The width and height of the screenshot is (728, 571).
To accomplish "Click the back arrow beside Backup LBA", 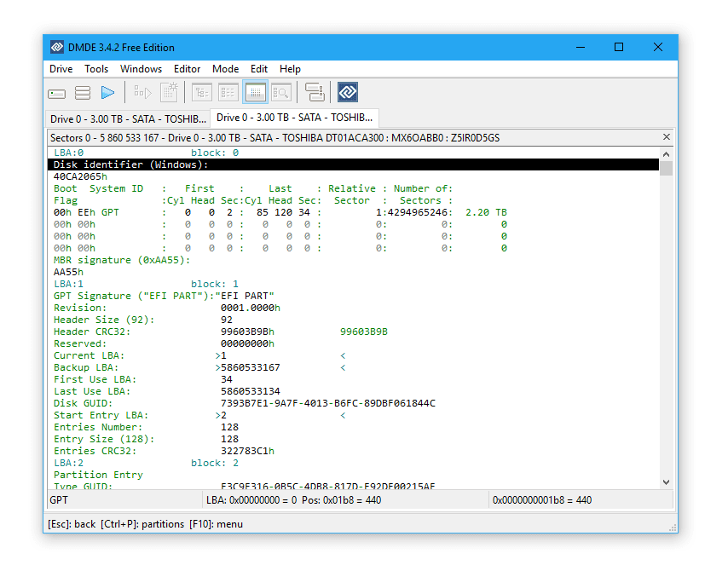I will point(343,368).
